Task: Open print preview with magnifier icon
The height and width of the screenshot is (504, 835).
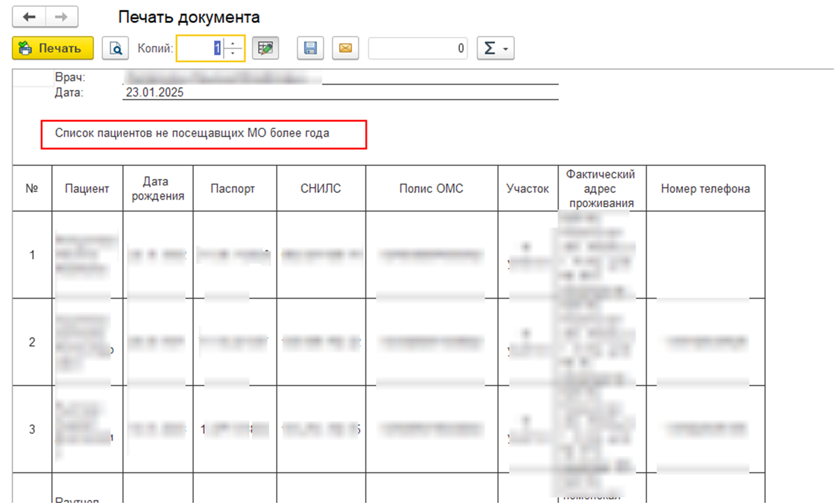Action: (115, 48)
